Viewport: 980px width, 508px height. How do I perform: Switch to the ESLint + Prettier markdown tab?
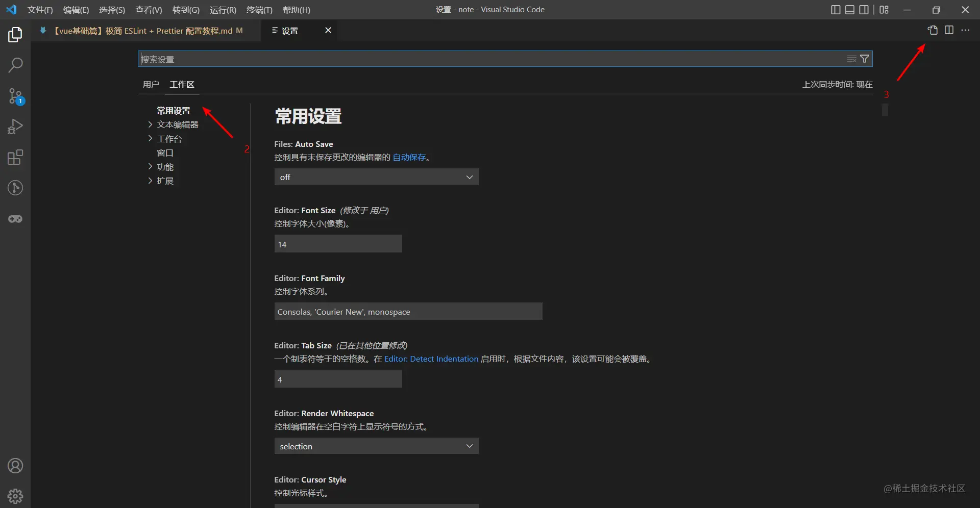tap(146, 31)
